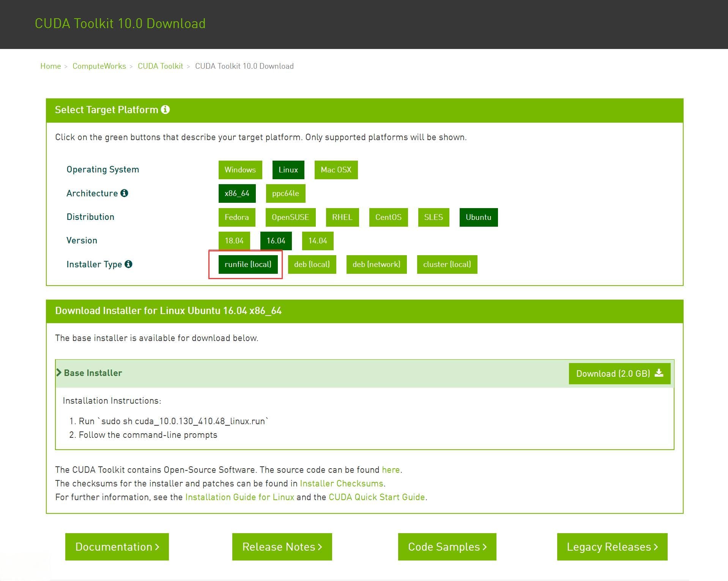This screenshot has width=728, height=581.
Task: Click the page title CUDA Toolkit 10.0 Download
Action: (120, 24)
